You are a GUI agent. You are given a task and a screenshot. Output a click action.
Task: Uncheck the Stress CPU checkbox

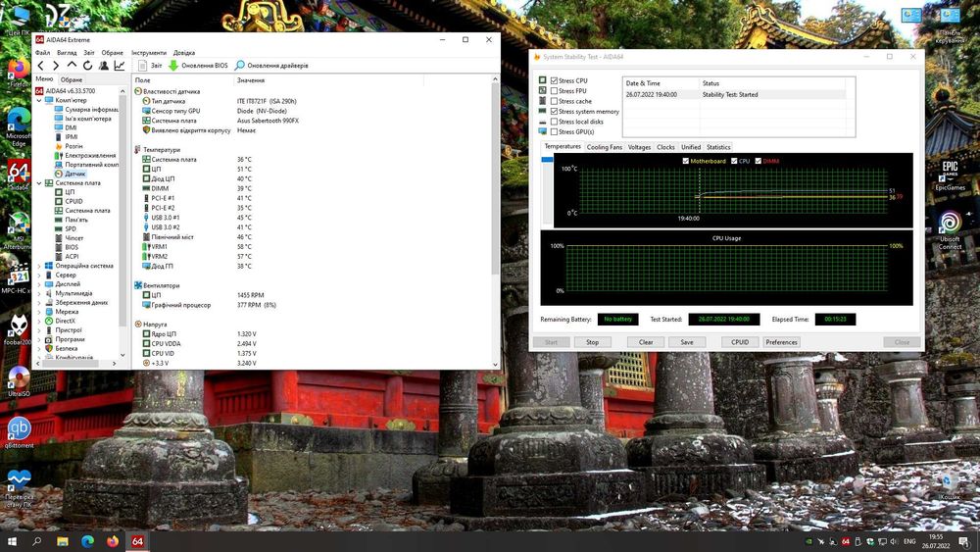pyautogui.click(x=554, y=80)
